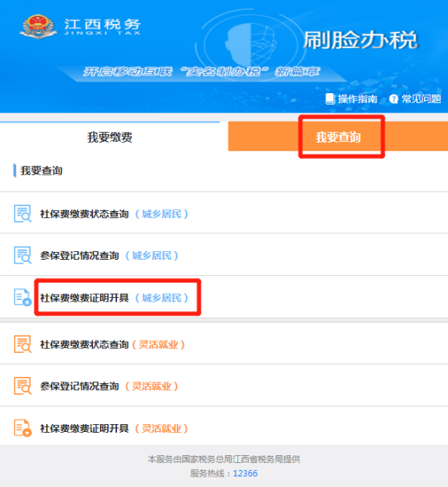
Task: Switch to the 我要缴费 tab
Action: [x=110, y=137]
